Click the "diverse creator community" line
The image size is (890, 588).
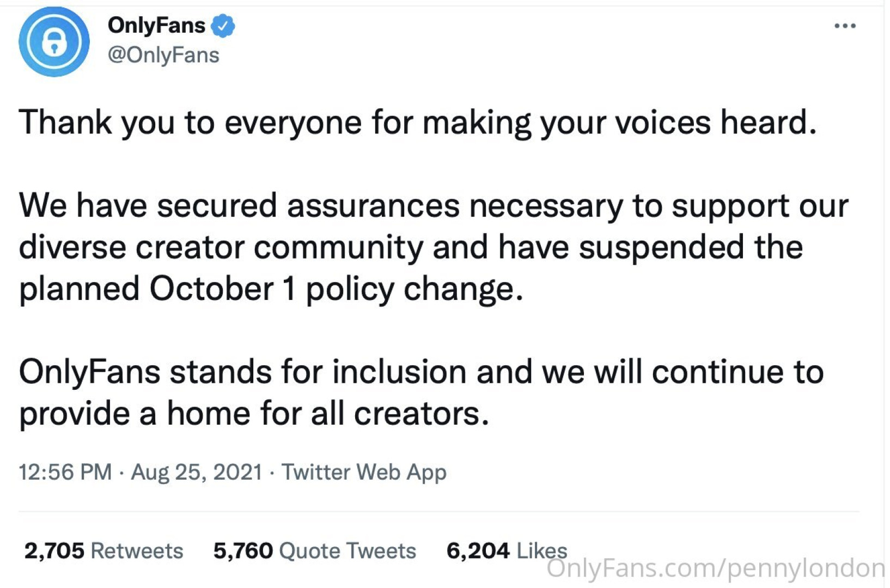point(411,247)
